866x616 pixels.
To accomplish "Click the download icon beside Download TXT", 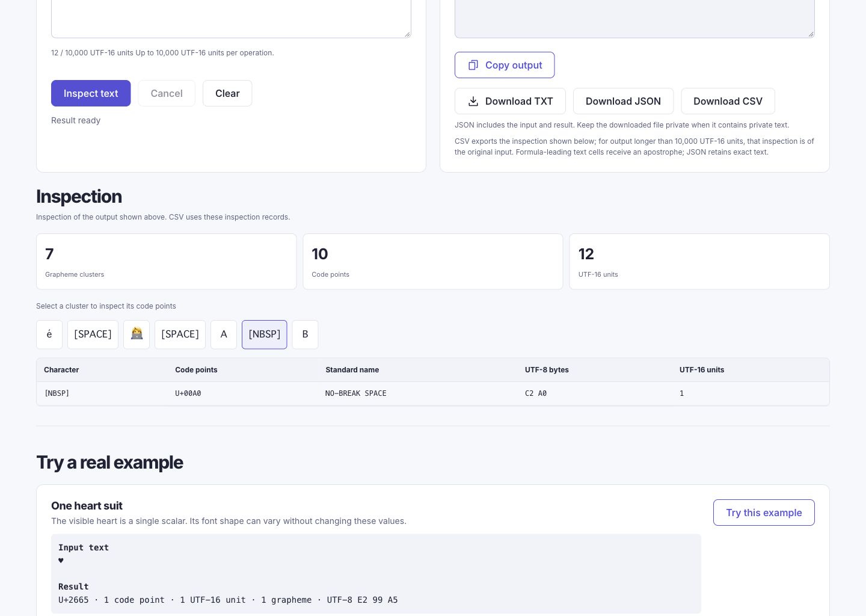I will (x=473, y=101).
